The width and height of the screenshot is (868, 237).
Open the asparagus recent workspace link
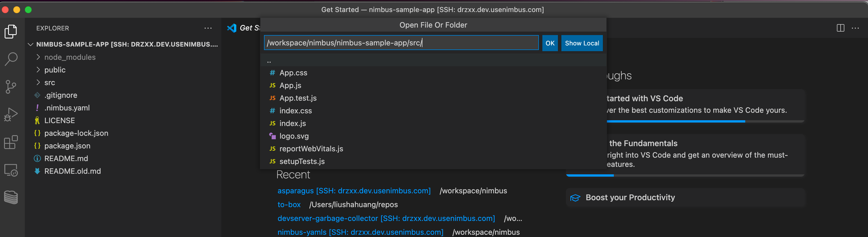(354, 191)
